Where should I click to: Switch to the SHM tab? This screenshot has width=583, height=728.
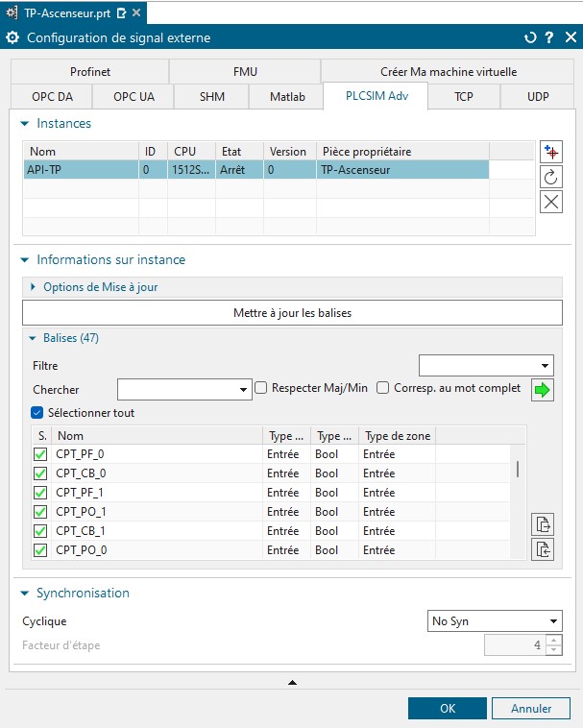pos(212,97)
